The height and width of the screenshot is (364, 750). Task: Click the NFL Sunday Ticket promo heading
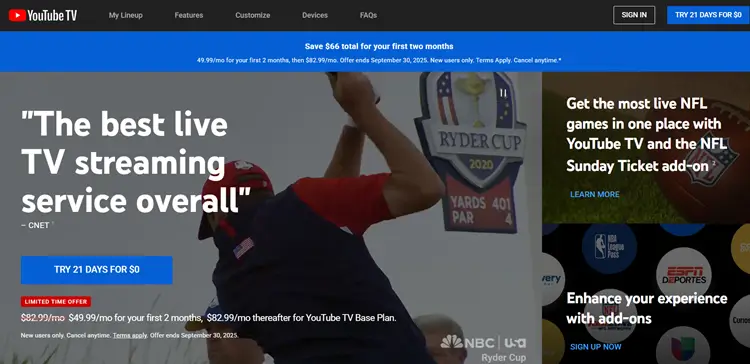(x=647, y=134)
